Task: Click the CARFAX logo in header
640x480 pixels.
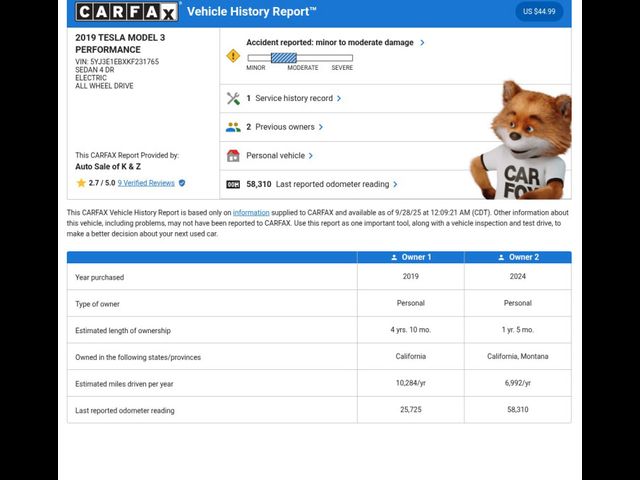Action: [x=127, y=12]
